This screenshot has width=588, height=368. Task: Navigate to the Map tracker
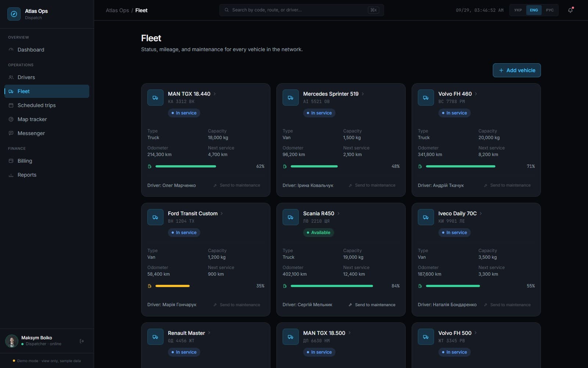click(47, 119)
